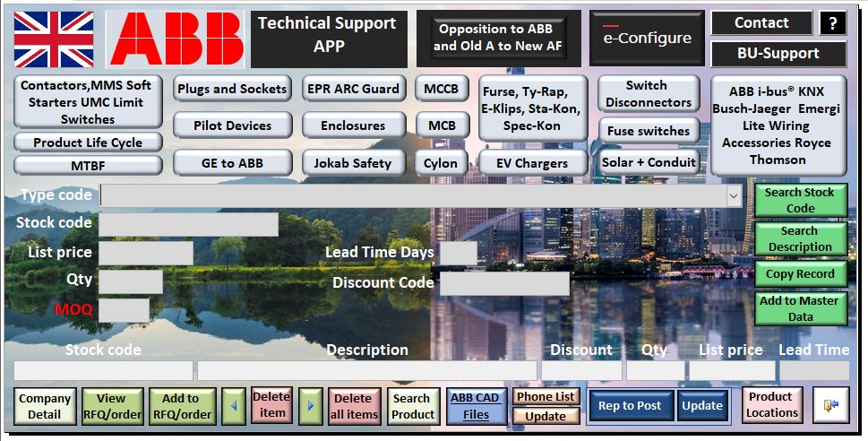
Task: Open GE to ABB conversion
Action: point(232,163)
